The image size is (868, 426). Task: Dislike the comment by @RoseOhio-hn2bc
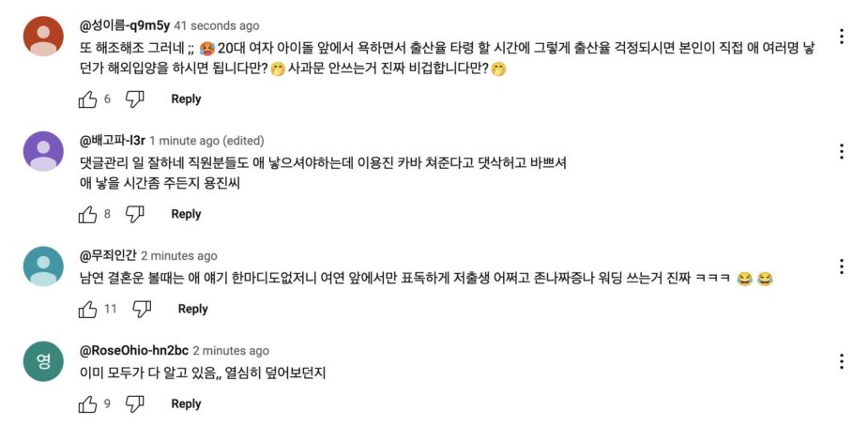(135, 403)
